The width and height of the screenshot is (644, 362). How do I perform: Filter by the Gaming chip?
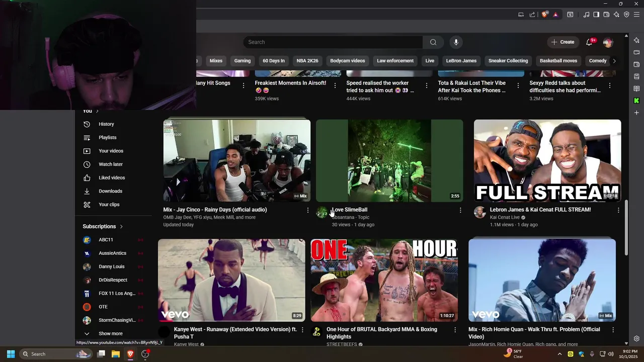243,61
